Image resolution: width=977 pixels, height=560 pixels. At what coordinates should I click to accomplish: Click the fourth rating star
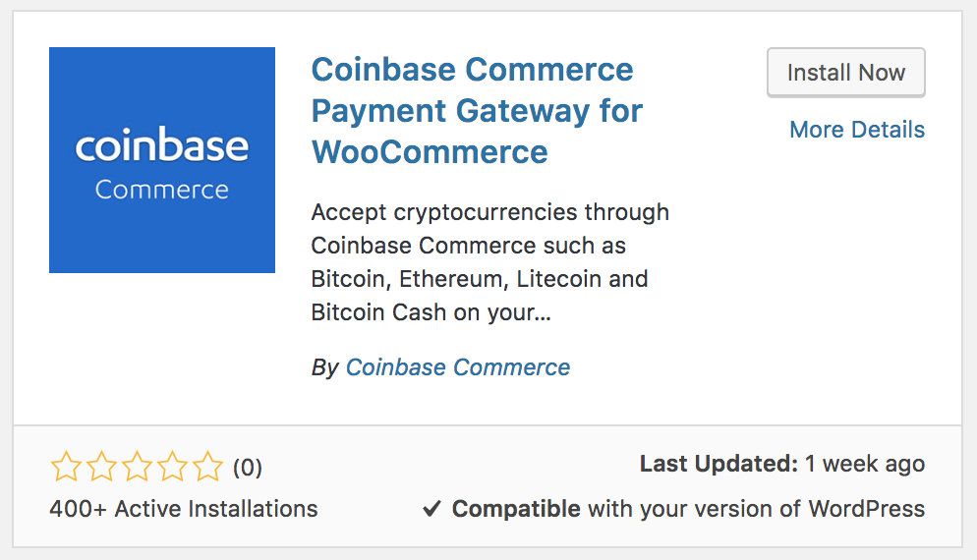click(172, 467)
